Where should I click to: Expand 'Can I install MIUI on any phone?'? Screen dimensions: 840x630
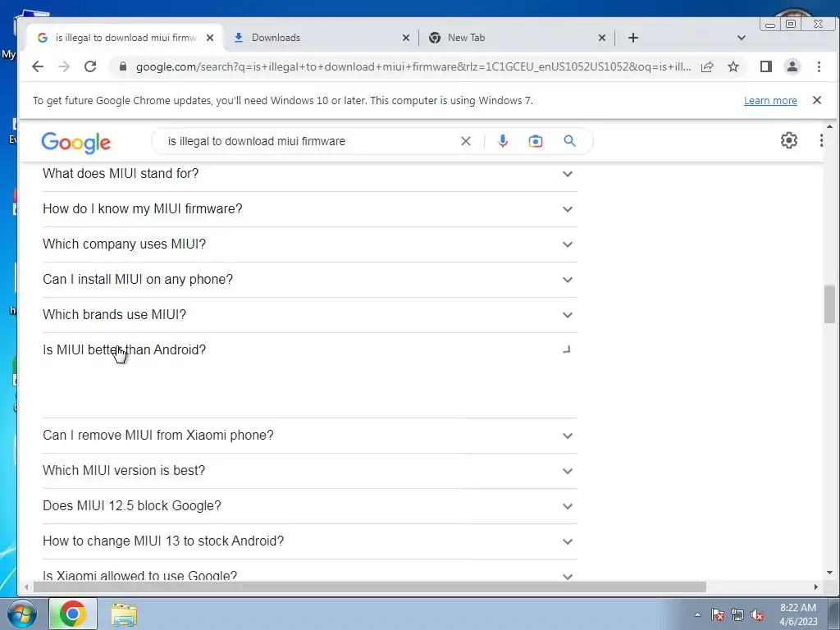[309, 280]
